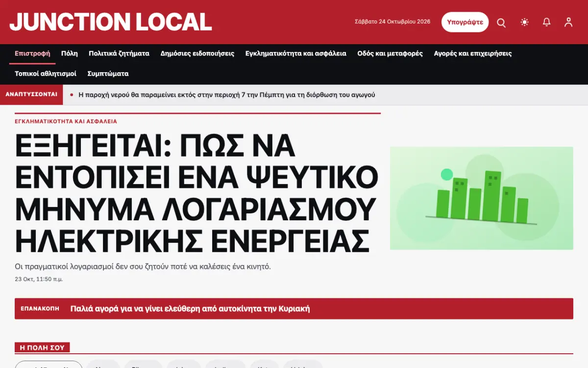Click the Η ΠΟΛΗ ΣΟΥ section heading
Screen dimensions: 588x368
coord(42,347)
